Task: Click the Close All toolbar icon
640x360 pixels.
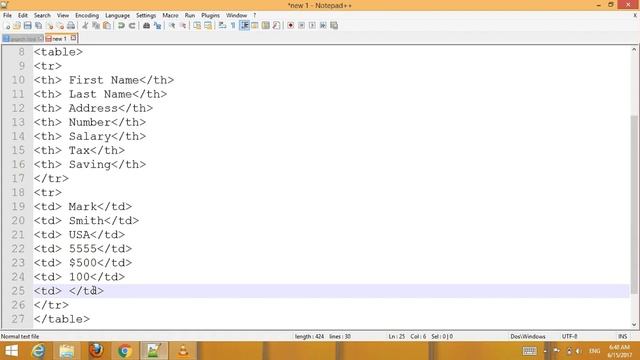Action: [x=60, y=25]
